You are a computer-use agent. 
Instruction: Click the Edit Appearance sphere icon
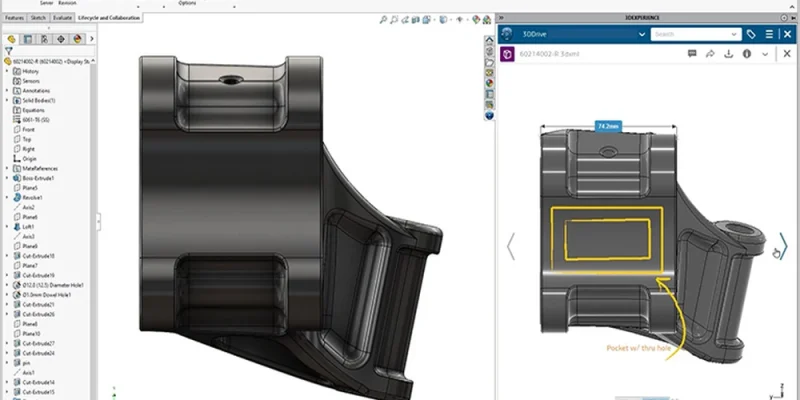(x=476, y=20)
